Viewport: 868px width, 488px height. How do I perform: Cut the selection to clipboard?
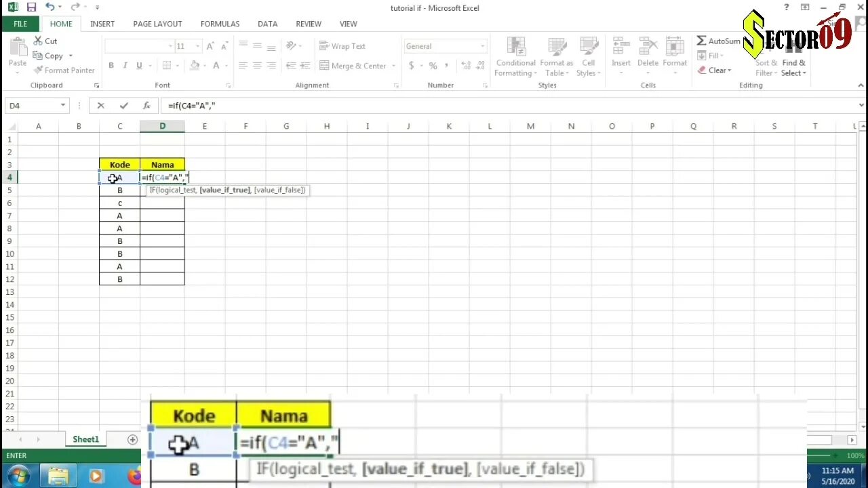[45, 41]
